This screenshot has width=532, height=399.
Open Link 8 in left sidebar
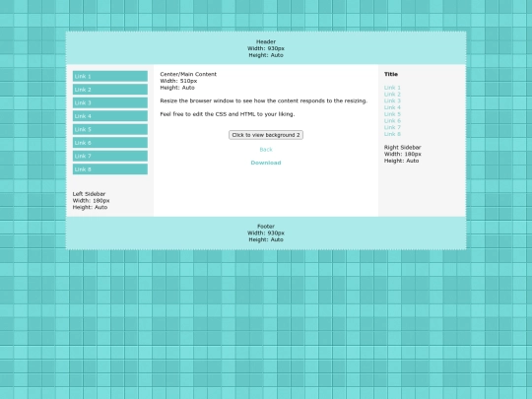pyautogui.click(x=110, y=169)
